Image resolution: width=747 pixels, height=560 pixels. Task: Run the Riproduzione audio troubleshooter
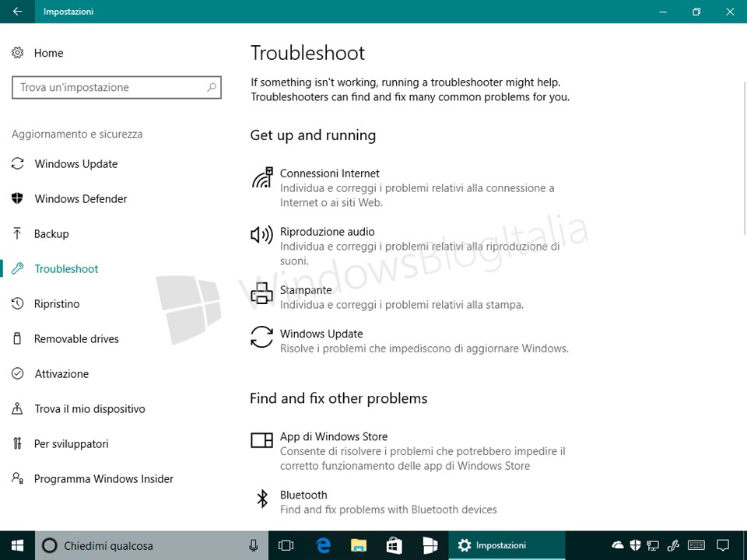pyautogui.click(x=410, y=246)
